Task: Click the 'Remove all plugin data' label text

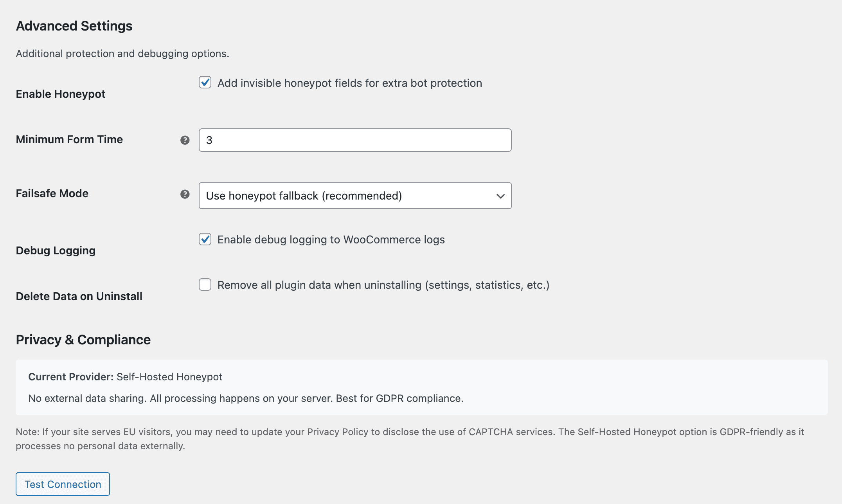Action: tap(383, 285)
